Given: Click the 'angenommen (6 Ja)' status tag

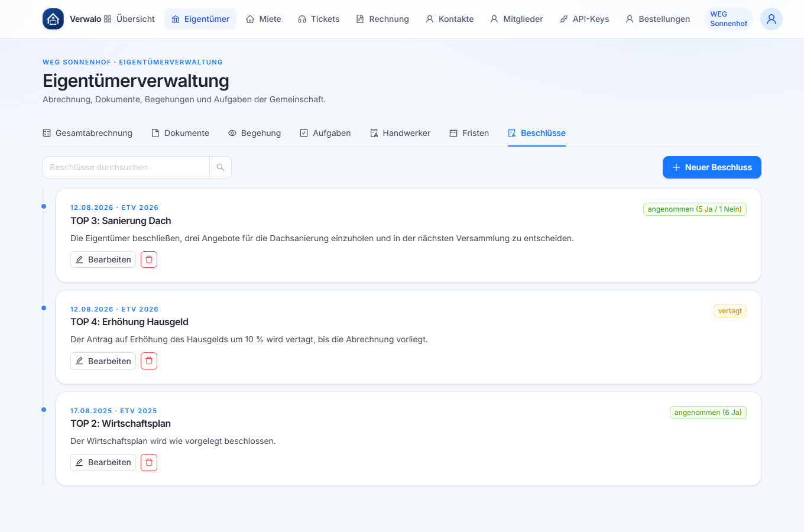Looking at the screenshot, I should pos(708,413).
